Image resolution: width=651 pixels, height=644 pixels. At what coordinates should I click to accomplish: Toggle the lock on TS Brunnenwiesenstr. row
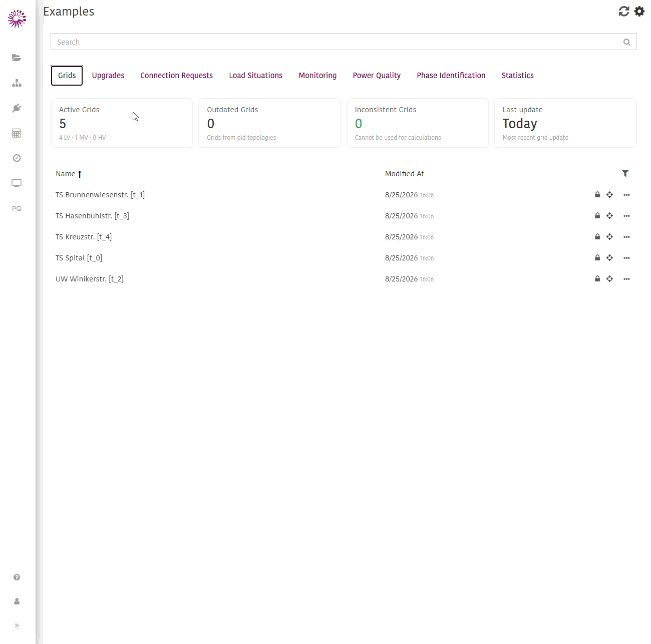[x=597, y=195]
